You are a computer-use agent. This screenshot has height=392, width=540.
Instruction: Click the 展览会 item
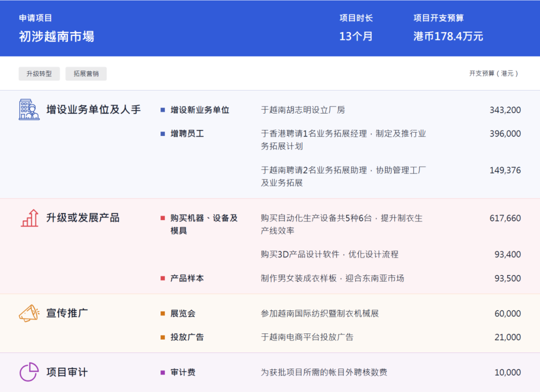tap(183, 313)
